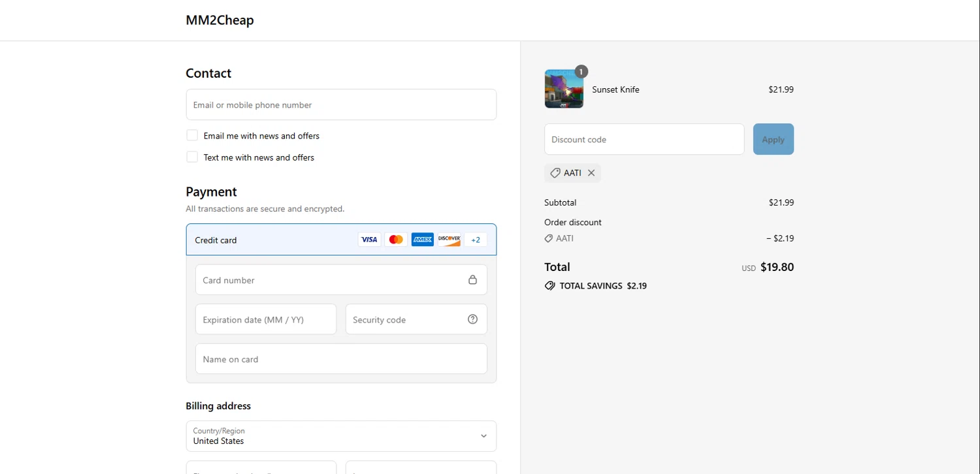Viewport: 980px width, 474px height.
Task: Expand the Country/Region chevron arrow
Action: tap(483, 436)
